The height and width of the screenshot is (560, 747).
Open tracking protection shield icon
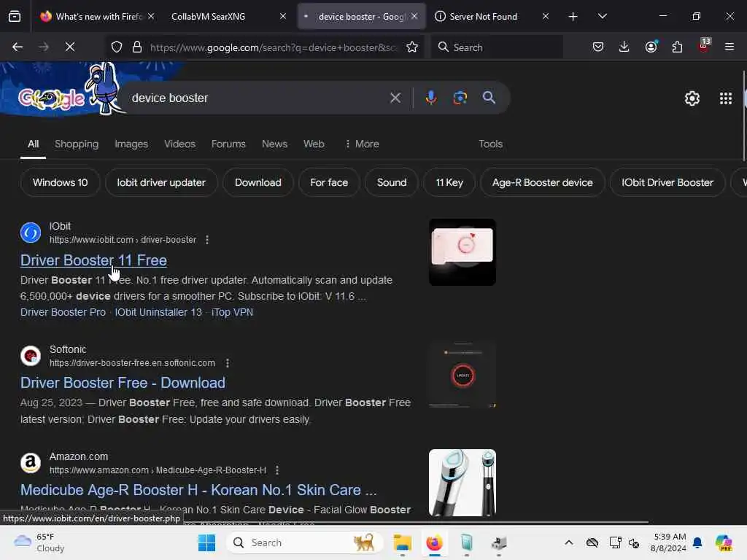click(x=117, y=47)
